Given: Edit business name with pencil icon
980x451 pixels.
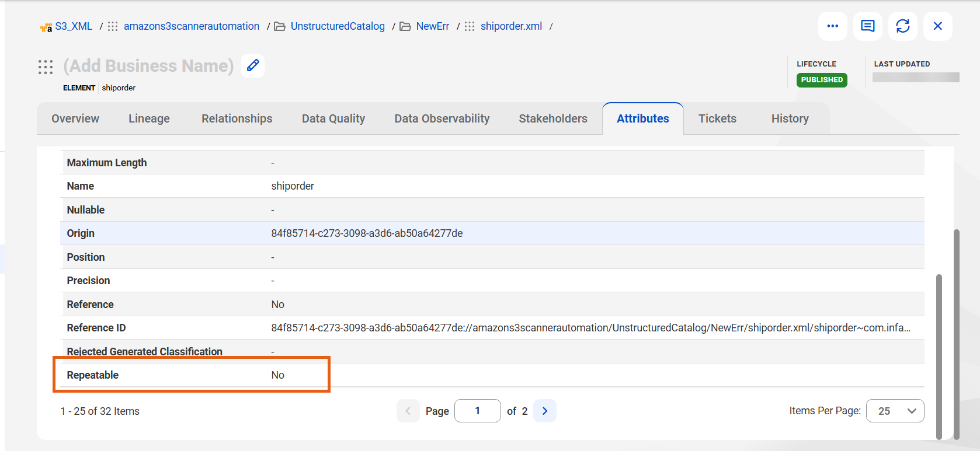Looking at the screenshot, I should pos(253,65).
